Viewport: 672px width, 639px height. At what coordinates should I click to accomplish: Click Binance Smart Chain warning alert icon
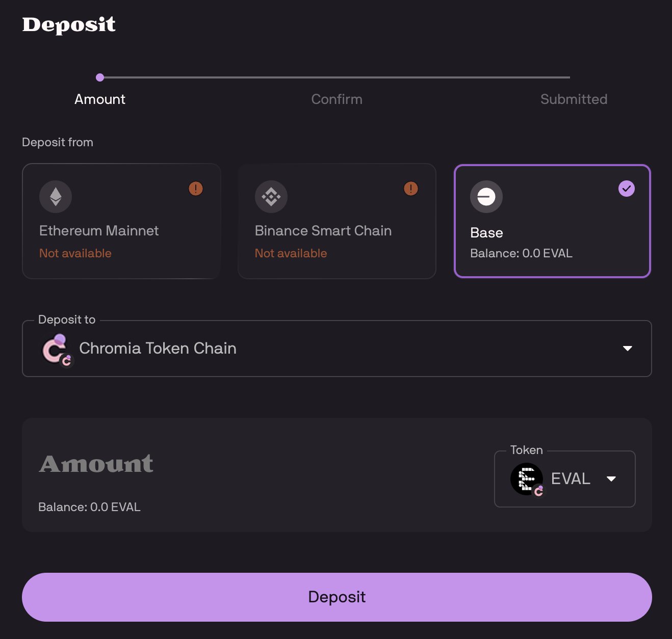[411, 189]
